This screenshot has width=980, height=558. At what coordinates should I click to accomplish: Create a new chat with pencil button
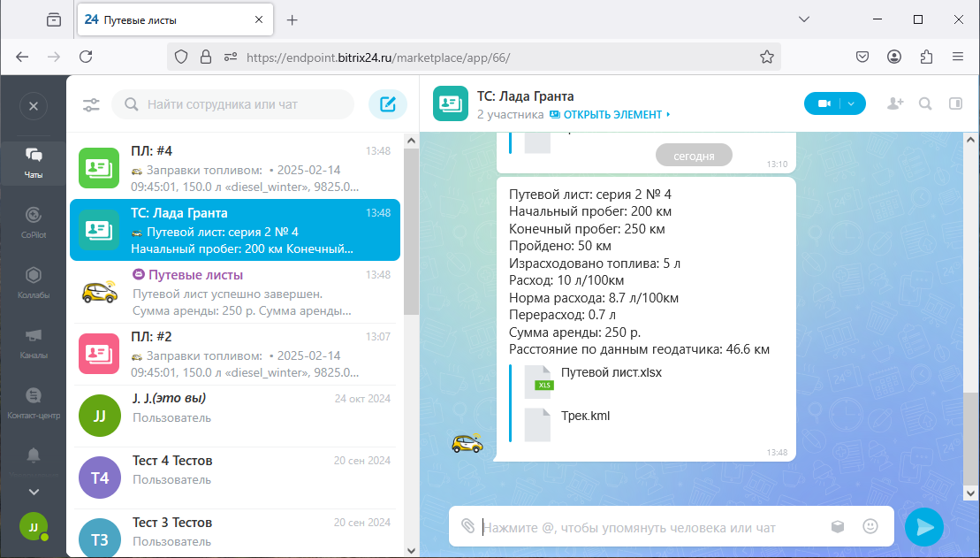click(x=388, y=104)
